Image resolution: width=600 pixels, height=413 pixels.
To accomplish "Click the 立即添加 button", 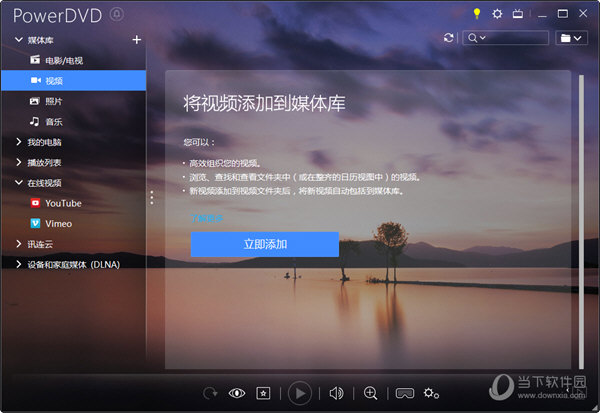I will pyautogui.click(x=265, y=244).
